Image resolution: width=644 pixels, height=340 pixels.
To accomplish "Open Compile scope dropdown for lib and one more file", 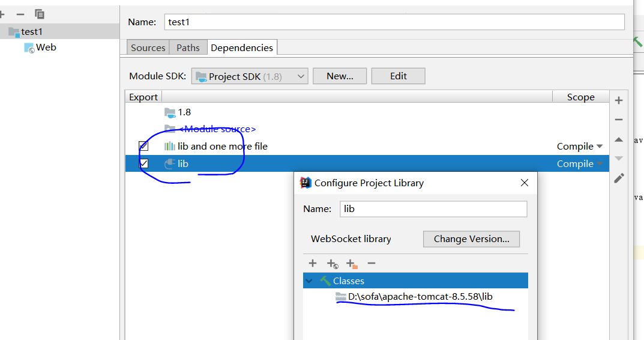I will [x=580, y=147].
